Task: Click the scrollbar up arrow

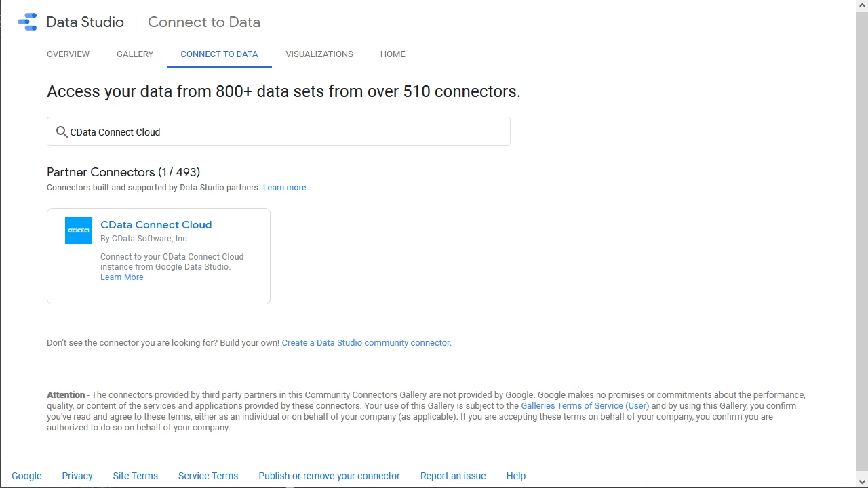Action: click(x=862, y=5)
